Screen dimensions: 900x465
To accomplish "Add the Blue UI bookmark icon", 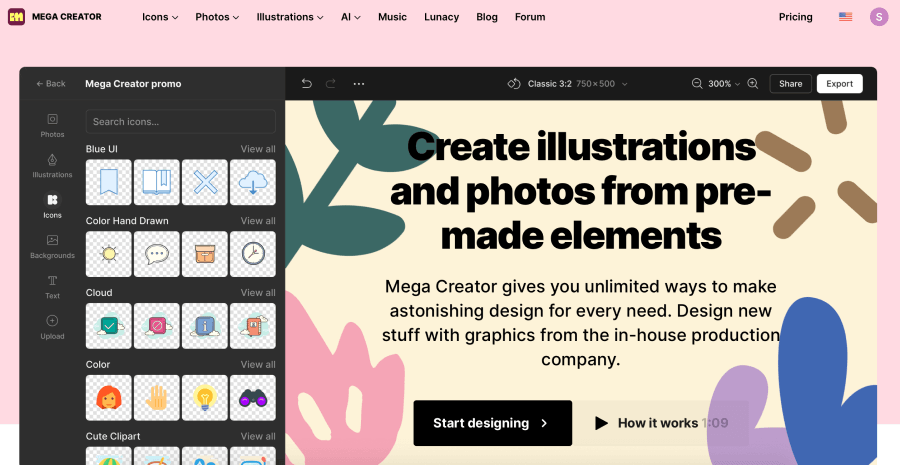I will click(108, 182).
